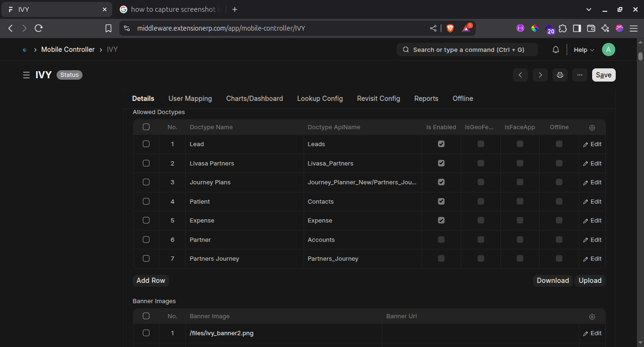Select the Livasa Partners row checkbox
Image resolution: width=644 pixels, height=347 pixels.
coord(146,163)
